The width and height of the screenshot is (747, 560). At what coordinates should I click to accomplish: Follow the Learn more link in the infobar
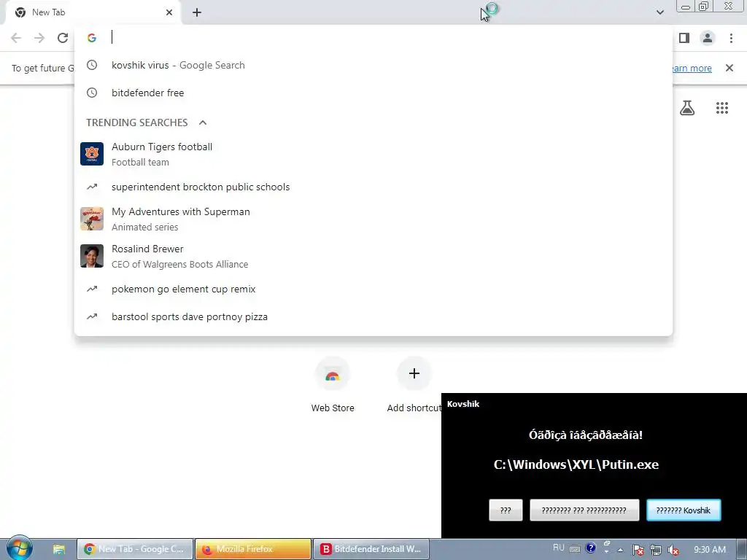pos(692,68)
